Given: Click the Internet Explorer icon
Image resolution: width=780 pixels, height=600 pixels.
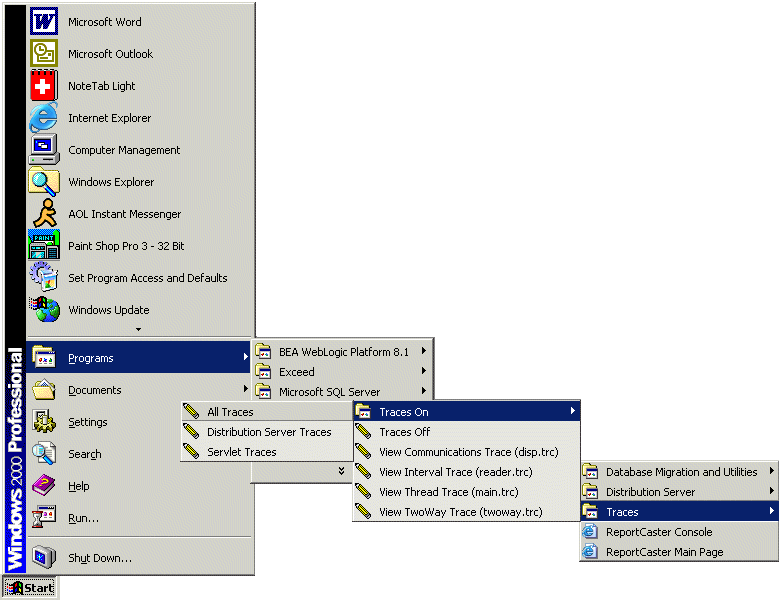Looking at the screenshot, I should pyautogui.click(x=44, y=117).
